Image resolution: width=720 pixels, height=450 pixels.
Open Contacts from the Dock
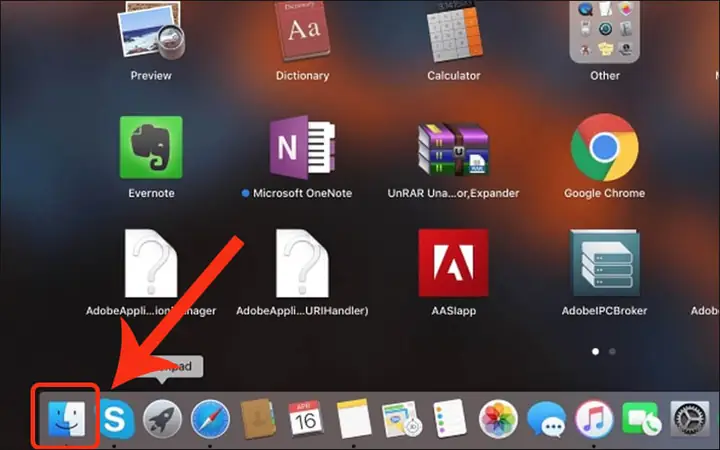[x=258, y=419]
